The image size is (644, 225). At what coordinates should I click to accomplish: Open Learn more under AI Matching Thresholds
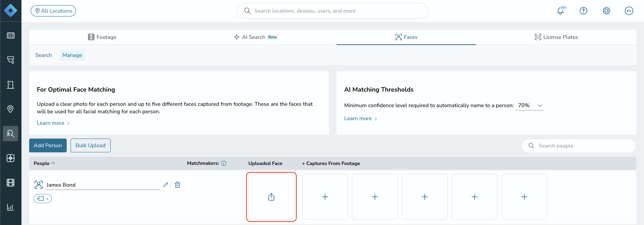pyautogui.click(x=360, y=118)
